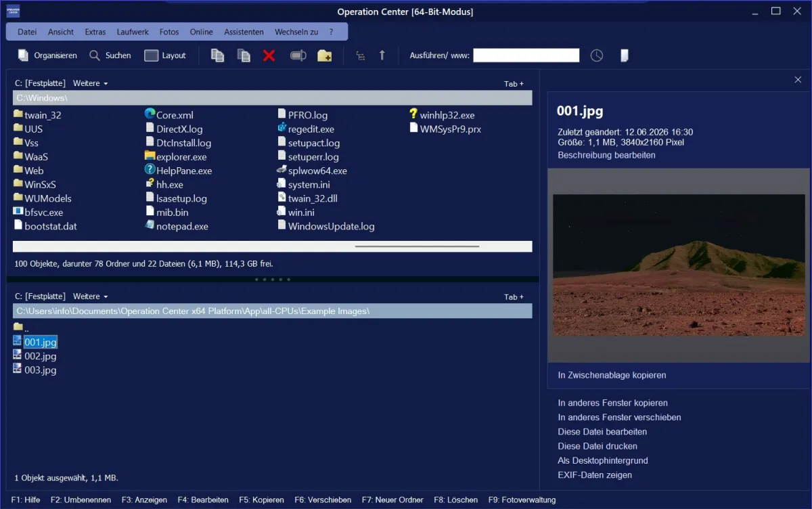The image size is (812, 509).
Task: Select the WinSxS folder
Action: point(35,184)
